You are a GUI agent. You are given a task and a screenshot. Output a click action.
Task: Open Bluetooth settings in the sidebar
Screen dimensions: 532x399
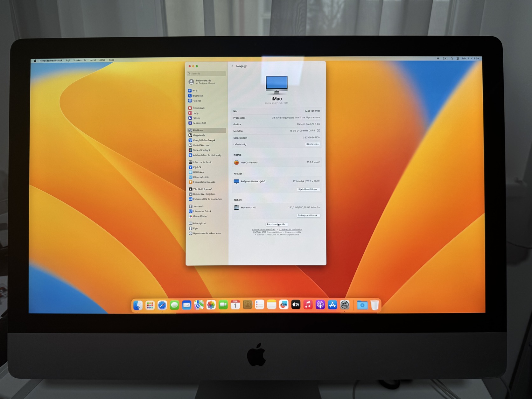[x=206, y=96]
